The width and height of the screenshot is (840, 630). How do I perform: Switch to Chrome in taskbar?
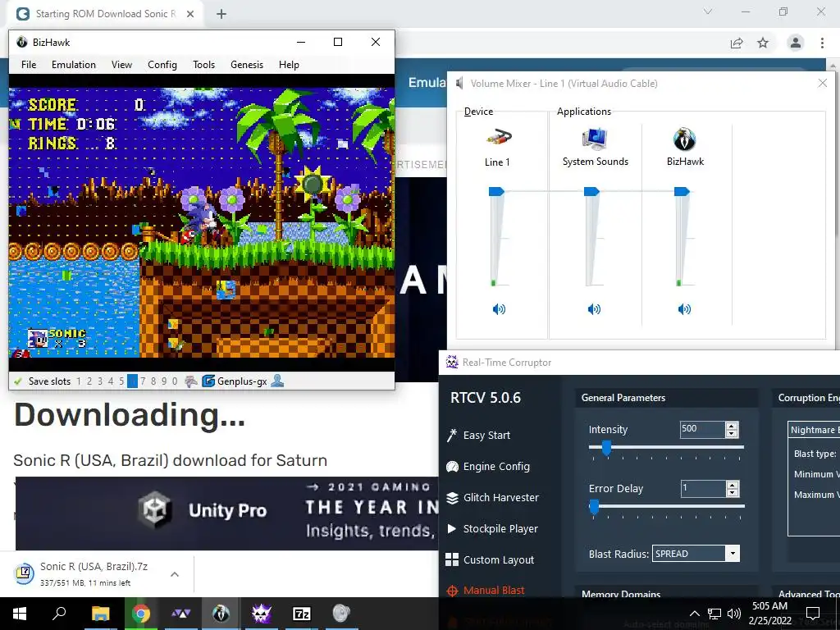point(141,614)
